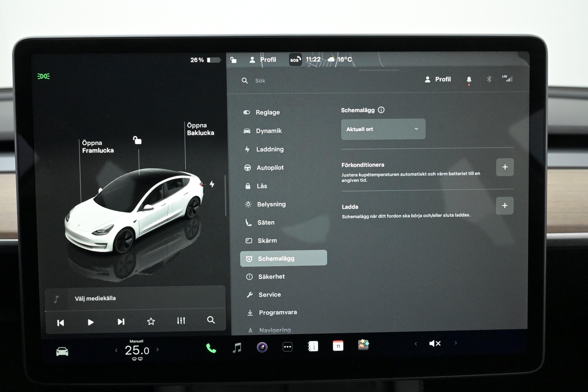The width and height of the screenshot is (588, 392).
Task: Open Profil in the settings header
Action: coord(438,79)
